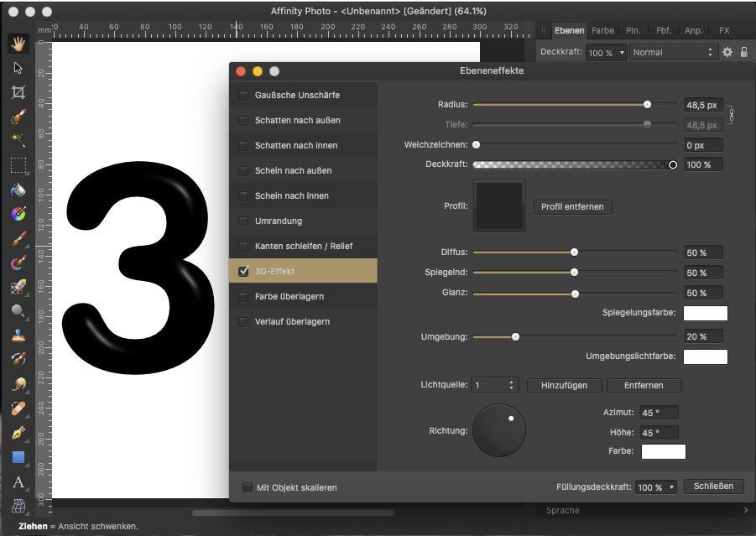Viewport: 756px width, 536px height.
Task: Select the Dodge Brush tool
Action: tap(18, 311)
